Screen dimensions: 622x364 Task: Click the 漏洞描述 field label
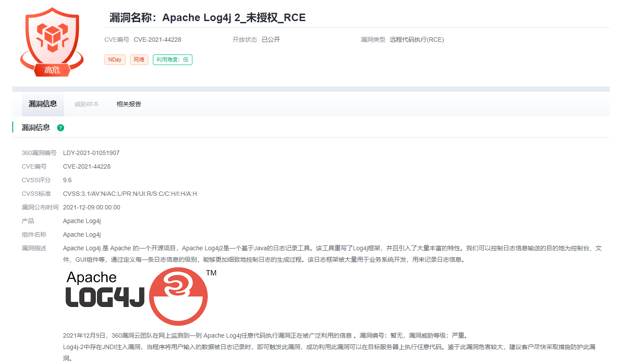pyautogui.click(x=34, y=248)
